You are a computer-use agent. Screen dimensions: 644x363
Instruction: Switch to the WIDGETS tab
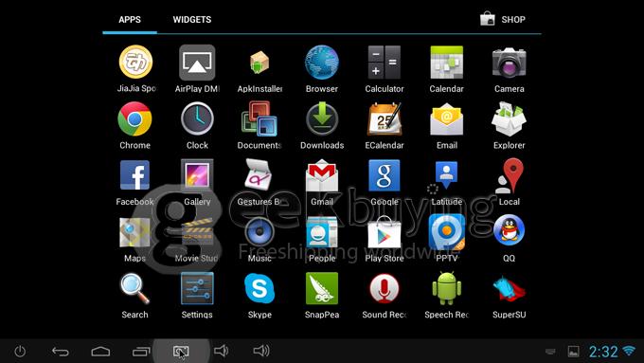click(x=192, y=20)
